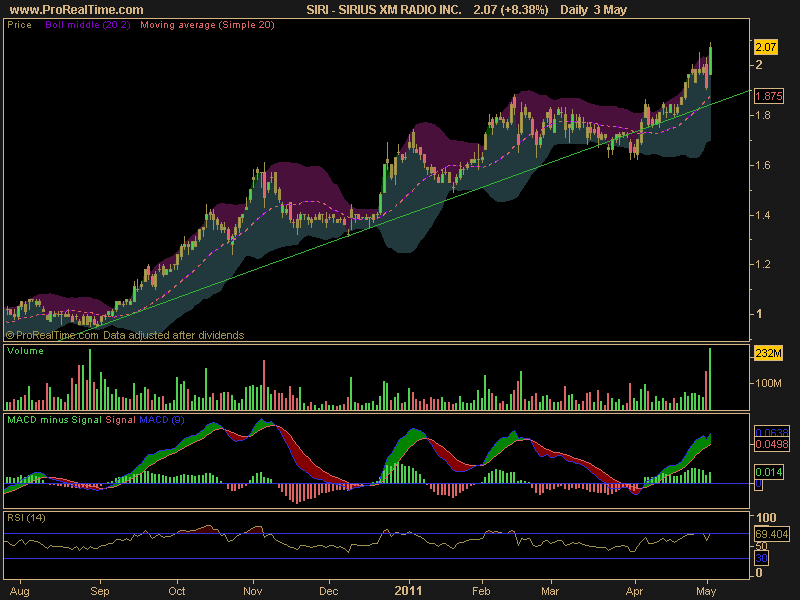Click the yellow 2.07 current price tag
800x600 pixels.
(x=766, y=47)
